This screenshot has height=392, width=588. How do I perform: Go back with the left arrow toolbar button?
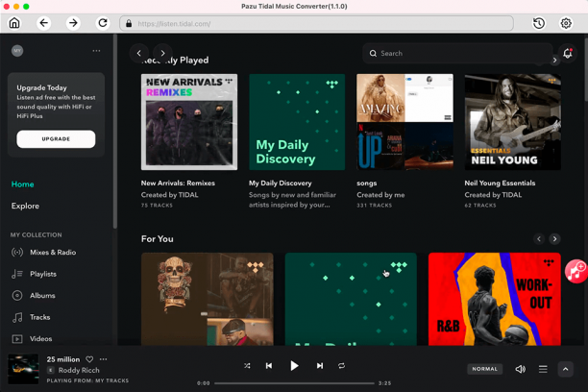[x=44, y=23]
